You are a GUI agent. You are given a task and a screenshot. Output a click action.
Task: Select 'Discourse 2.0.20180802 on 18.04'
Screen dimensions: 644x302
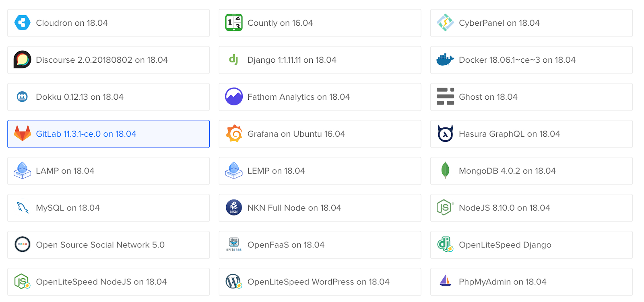tap(108, 60)
